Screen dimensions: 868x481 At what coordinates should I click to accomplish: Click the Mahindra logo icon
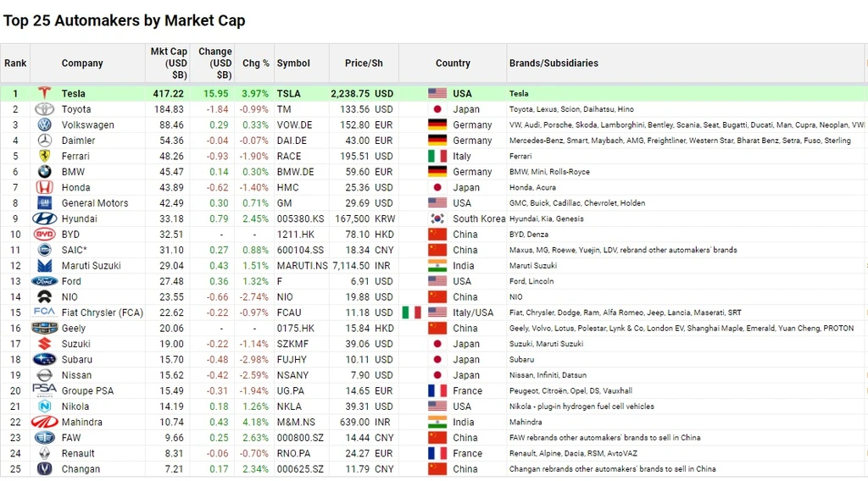coord(44,422)
